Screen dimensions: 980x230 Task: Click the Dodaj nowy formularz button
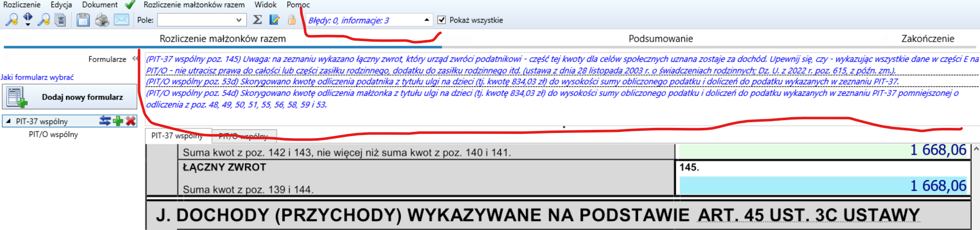pyautogui.click(x=70, y=97)
